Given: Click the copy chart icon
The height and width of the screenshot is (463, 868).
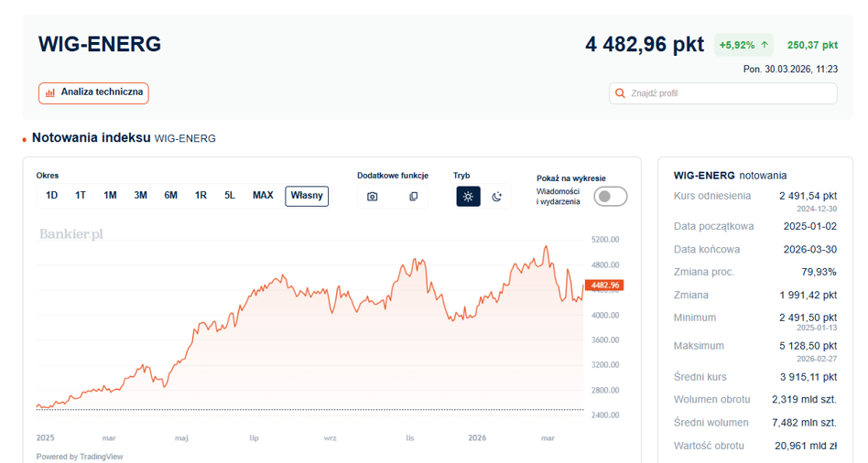Looking at the screenshot, I should [414, 197].
